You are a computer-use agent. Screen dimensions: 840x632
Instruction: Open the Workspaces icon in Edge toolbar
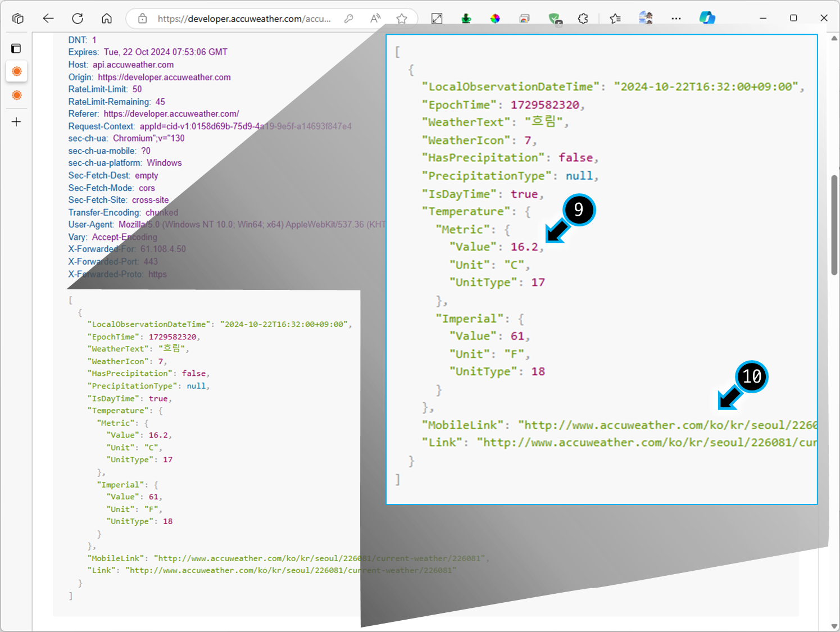click(x=18, y=19)
